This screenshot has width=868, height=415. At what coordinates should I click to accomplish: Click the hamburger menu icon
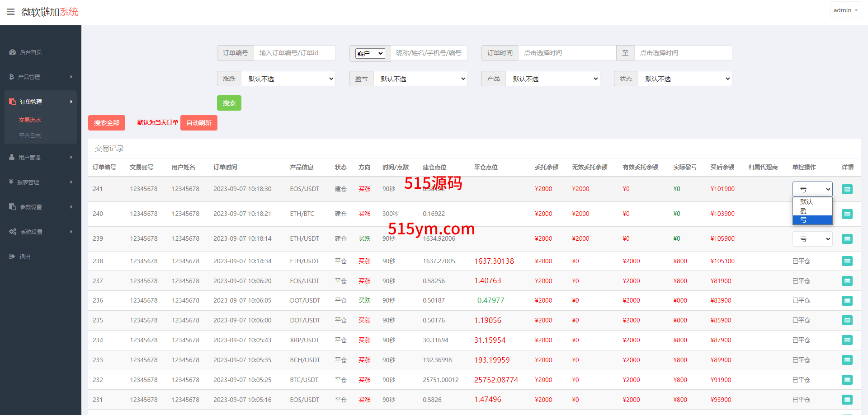(10, 12)
